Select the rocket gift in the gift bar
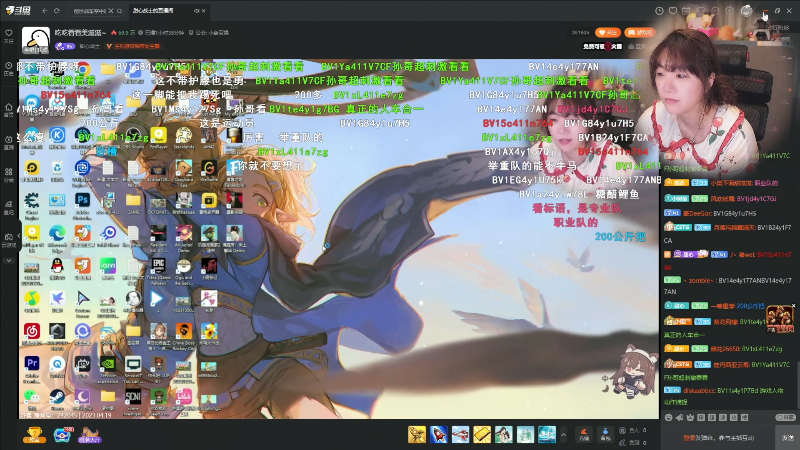This screenshot has width=800, height=450. (438, 435)
